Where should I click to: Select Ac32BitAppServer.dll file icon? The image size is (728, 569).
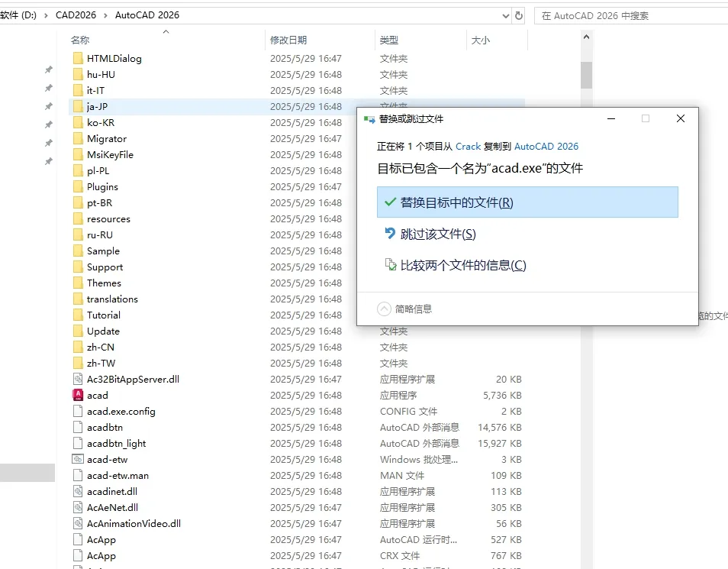(78, 379)
